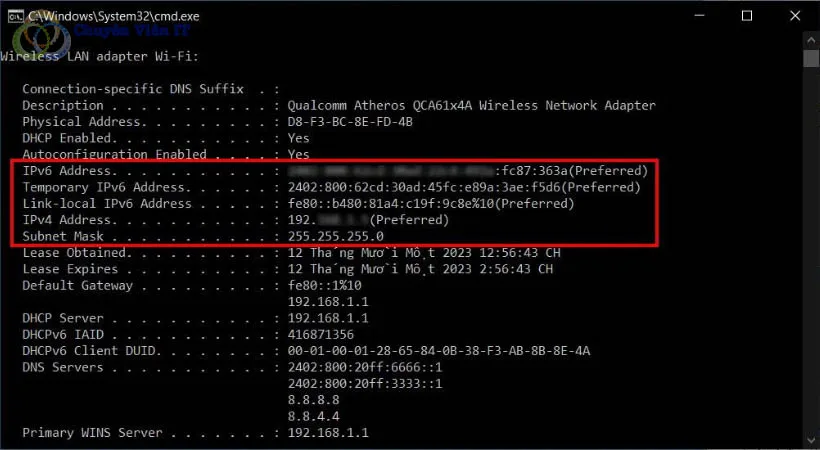Click the DHCPv6 IAID value 416871356
Image resolution: width=820 pixels, height=450 pixels.
click(x=320, y=334)
